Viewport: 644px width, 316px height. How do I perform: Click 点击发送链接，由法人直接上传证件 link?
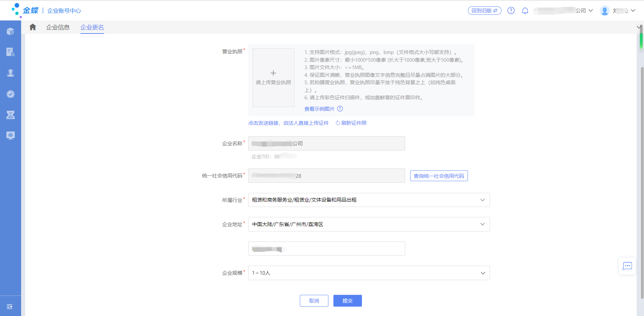pos(288,123)
